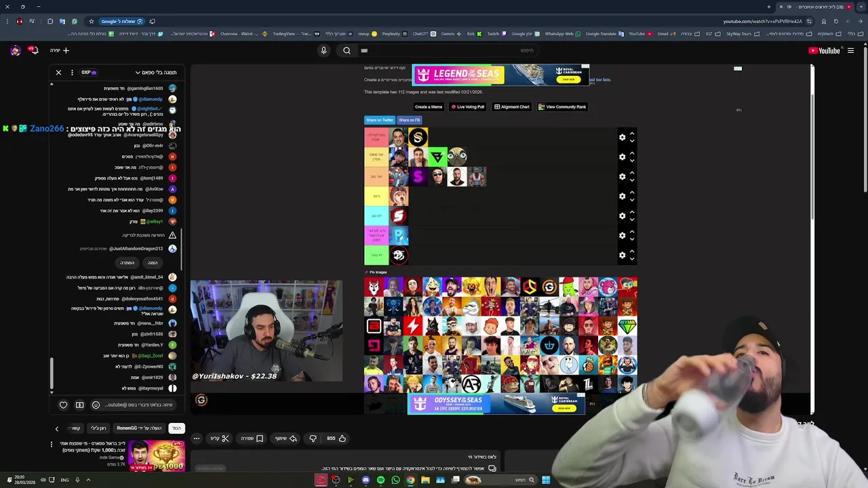Screen dimensions: 868x488
Task: Open settings gear of cyan tier row
Action: [622, 216]
